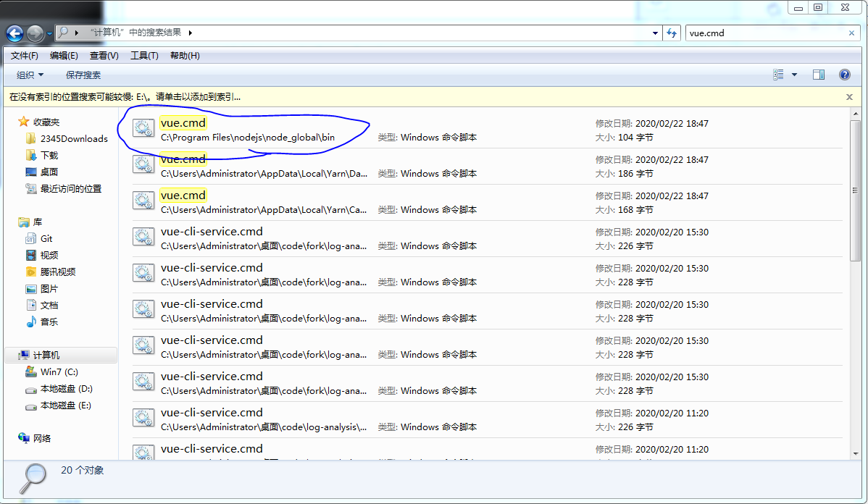Open the 文件(F) menu
Viewport: 868px width, 504px height.
(25, 55)
